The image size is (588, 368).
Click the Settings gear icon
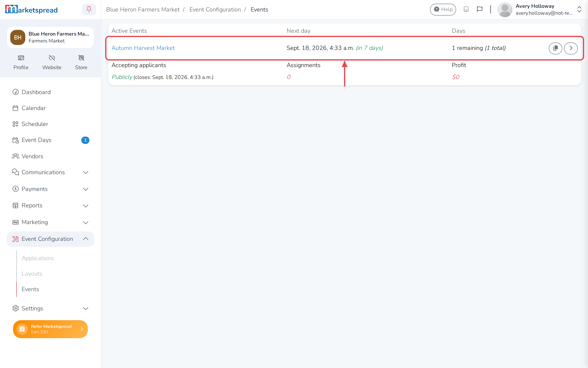pos(16,308)
